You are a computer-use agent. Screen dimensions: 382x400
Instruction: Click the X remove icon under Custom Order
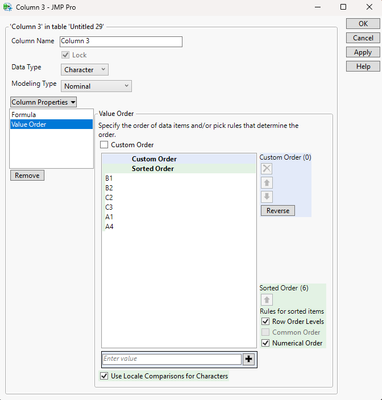pyautogui.click(x=267, y=169)
